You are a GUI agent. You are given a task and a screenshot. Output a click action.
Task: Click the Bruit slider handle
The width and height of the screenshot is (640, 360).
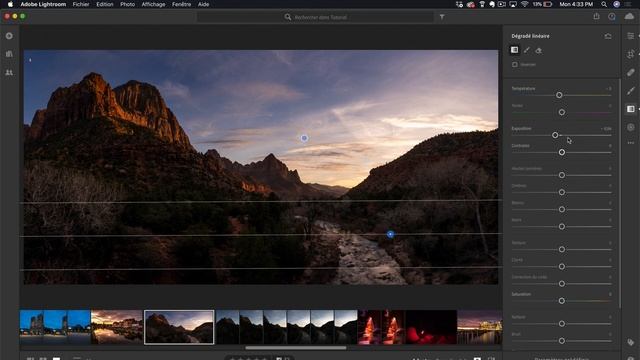pos(562,341)
